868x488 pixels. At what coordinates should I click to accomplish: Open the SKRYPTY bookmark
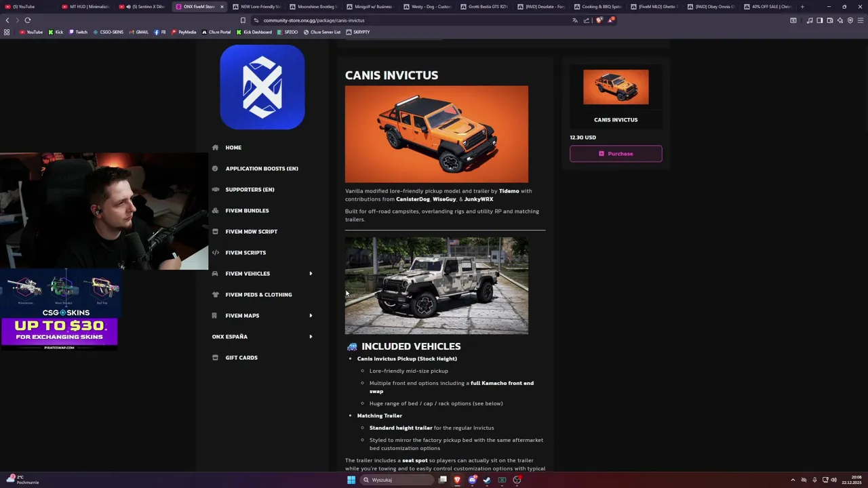click(x=358, y=32)
